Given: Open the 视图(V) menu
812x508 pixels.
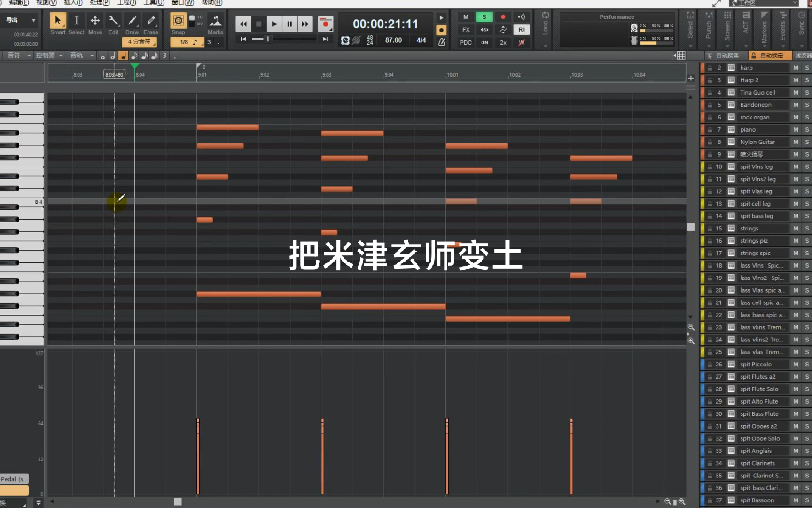Looking at the screenshot, I should click(x=46, y=3).
